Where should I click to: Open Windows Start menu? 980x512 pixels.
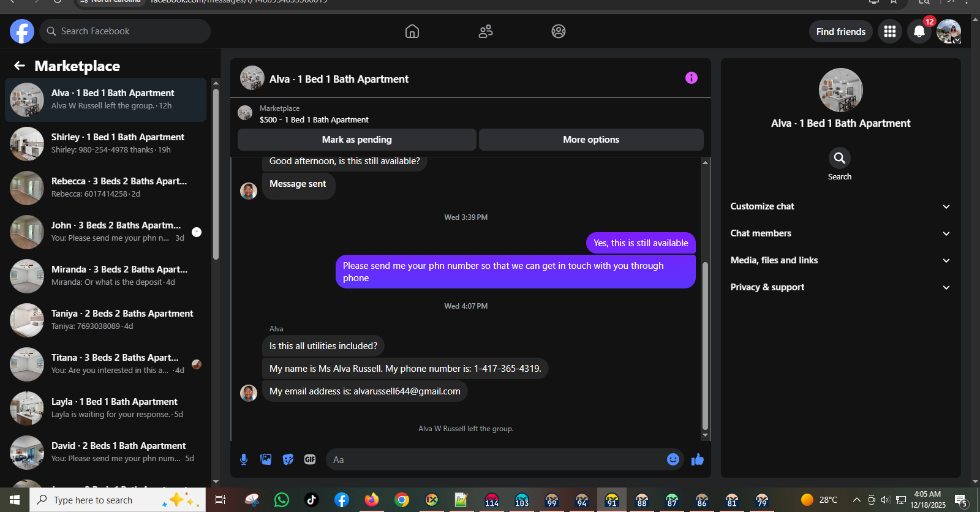coord(15,500)
